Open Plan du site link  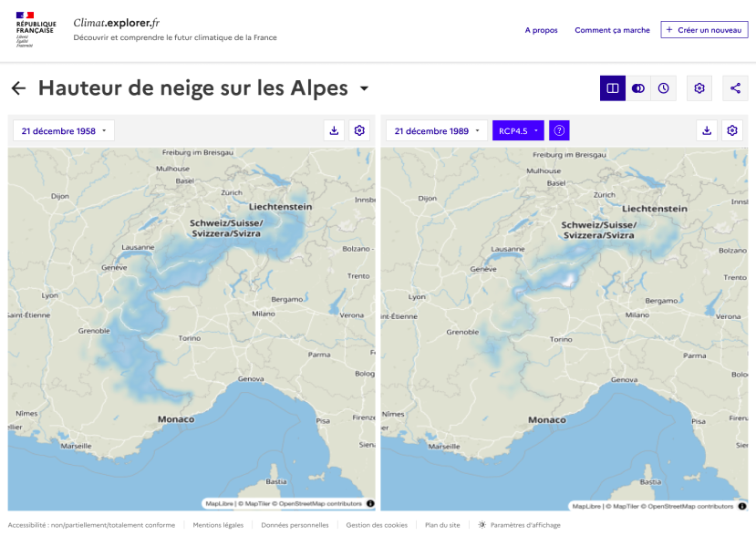point(442,525)
